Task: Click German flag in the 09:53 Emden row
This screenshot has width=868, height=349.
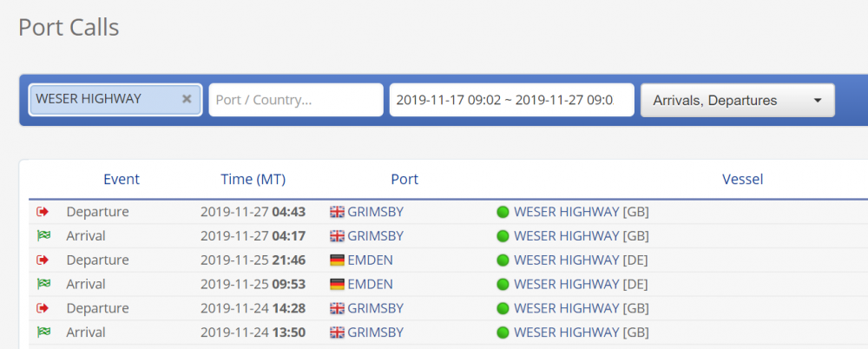Action: 337,284
